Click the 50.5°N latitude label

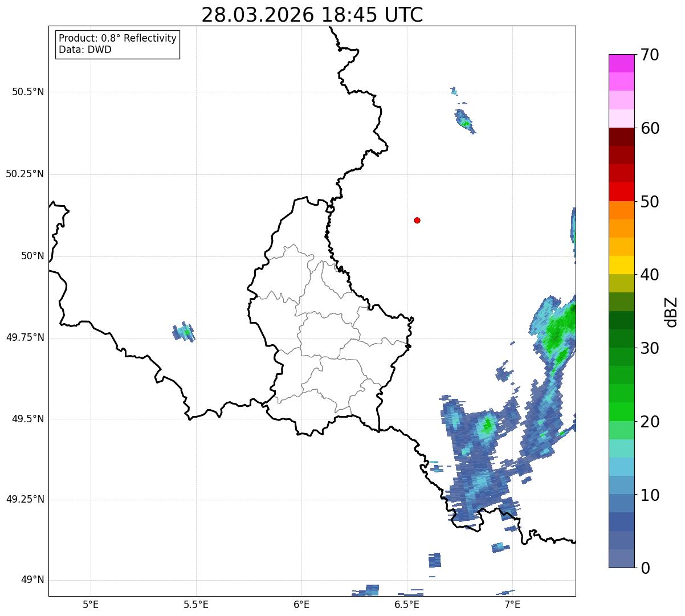(28, 92)
